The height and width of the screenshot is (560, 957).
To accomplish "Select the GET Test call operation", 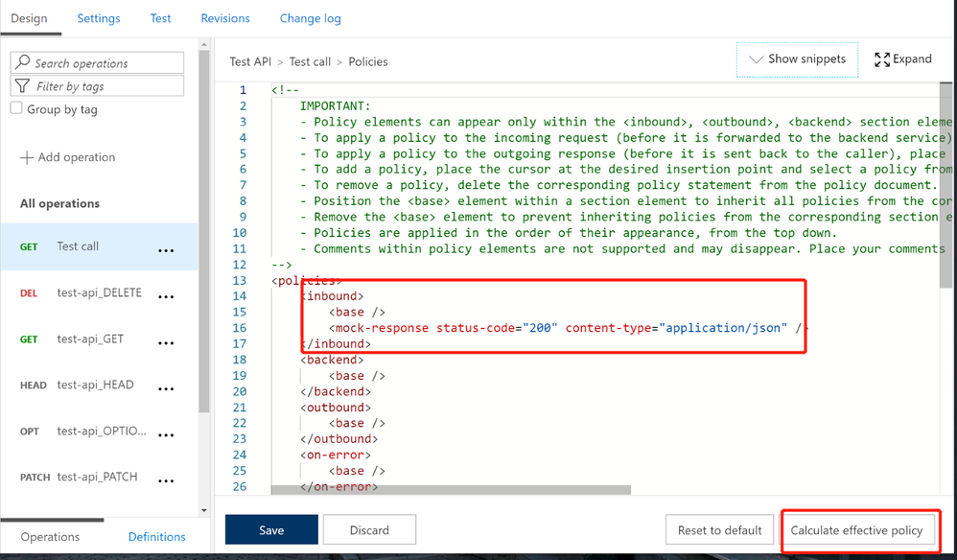I will 99,246.
